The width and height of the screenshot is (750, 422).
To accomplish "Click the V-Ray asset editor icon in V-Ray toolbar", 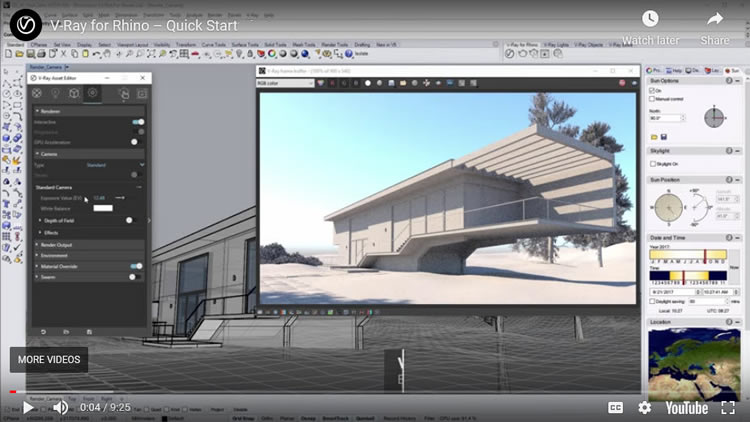I will point(510,54).
